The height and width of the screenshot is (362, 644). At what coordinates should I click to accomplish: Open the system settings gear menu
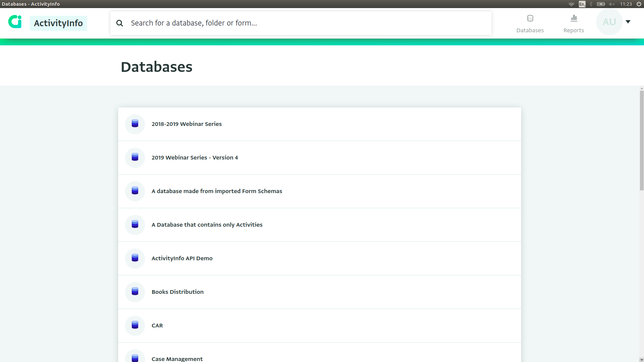(x=639, y=4)
